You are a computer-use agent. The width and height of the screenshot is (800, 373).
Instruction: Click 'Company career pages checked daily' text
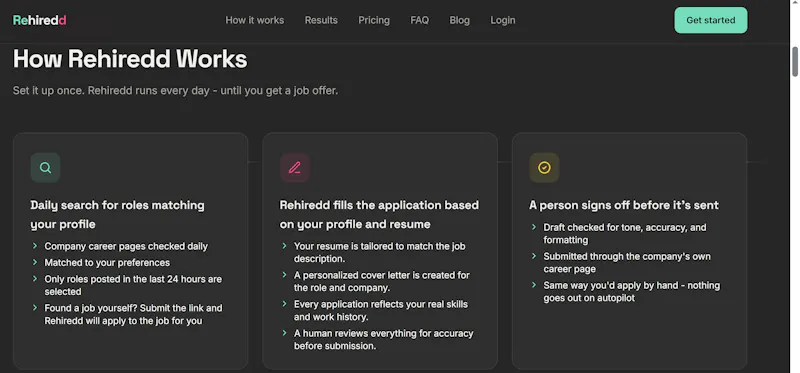[126, 246]
